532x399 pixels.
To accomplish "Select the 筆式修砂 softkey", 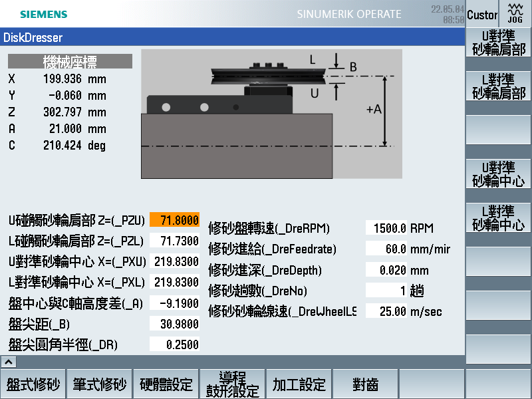I will tap(100, 384).
